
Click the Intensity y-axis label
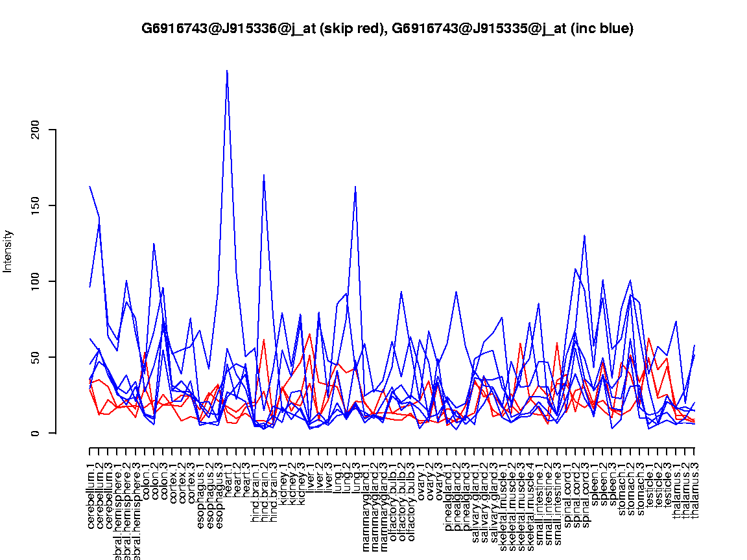pos(8,251)
